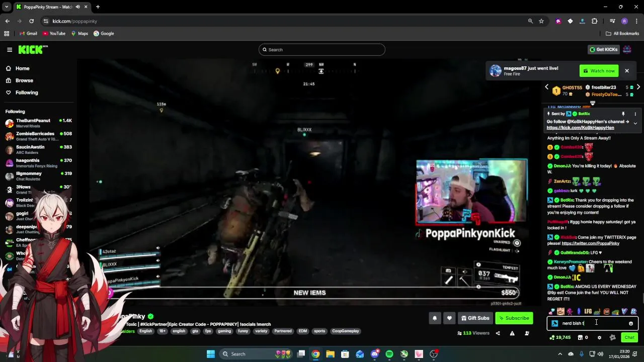Image resolution: width=644 pixels, height=362 pixels.
Task: Open a new Chrome tab
Action: (98, 7)
